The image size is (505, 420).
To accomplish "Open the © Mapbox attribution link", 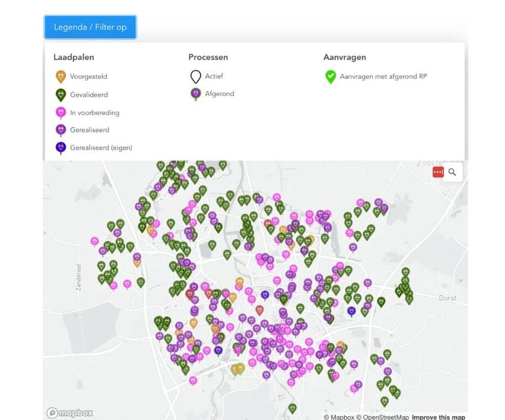I will [x=338, y=417].
